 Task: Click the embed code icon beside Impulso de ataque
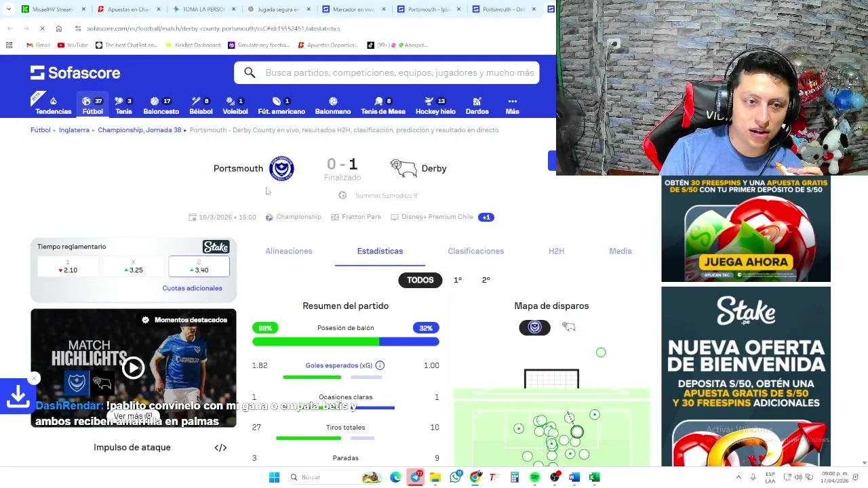220,447
